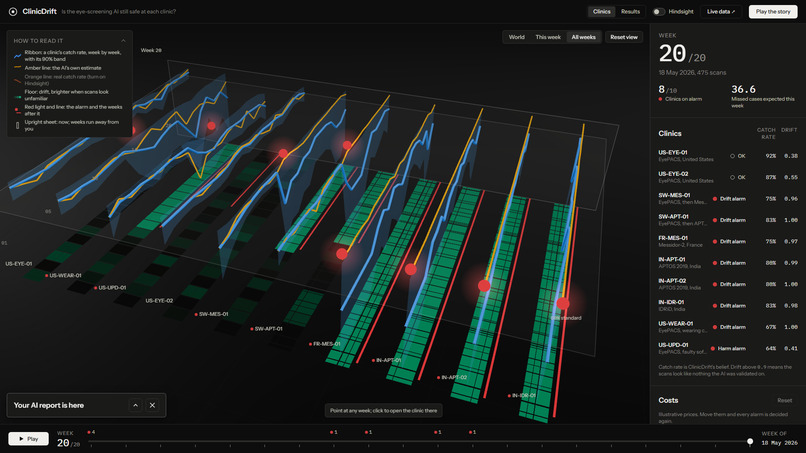
Task: Click the Drift alarm dot for US-WEAR-01
Action: pos(715,327)
